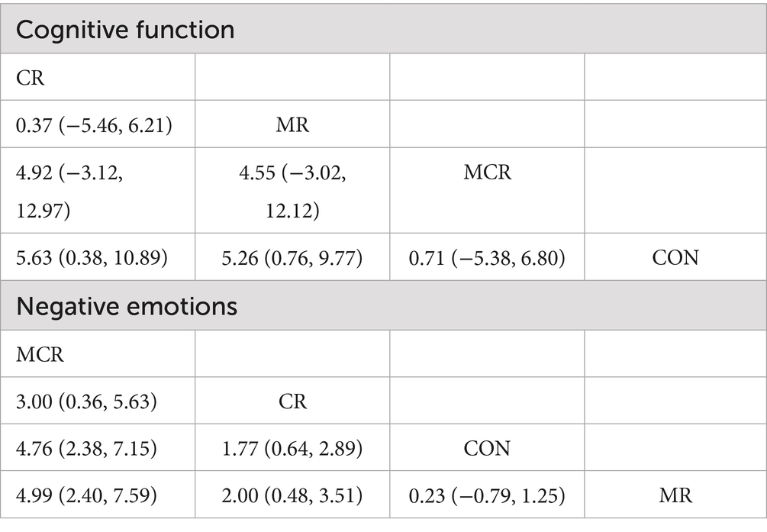Select the 0.71 (−5.38, 6.80) cell
The image size is (767, 532).
point(487,257)
